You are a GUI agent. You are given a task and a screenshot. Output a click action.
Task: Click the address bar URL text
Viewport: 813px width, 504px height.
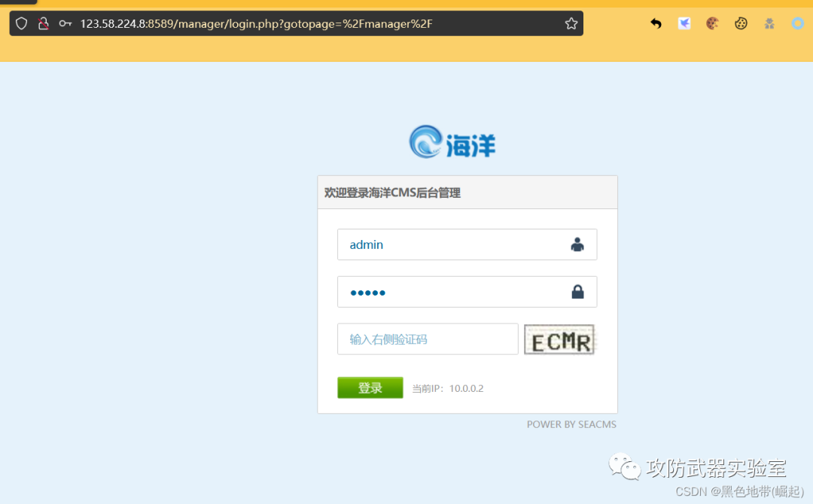click(x=256, y=24)
